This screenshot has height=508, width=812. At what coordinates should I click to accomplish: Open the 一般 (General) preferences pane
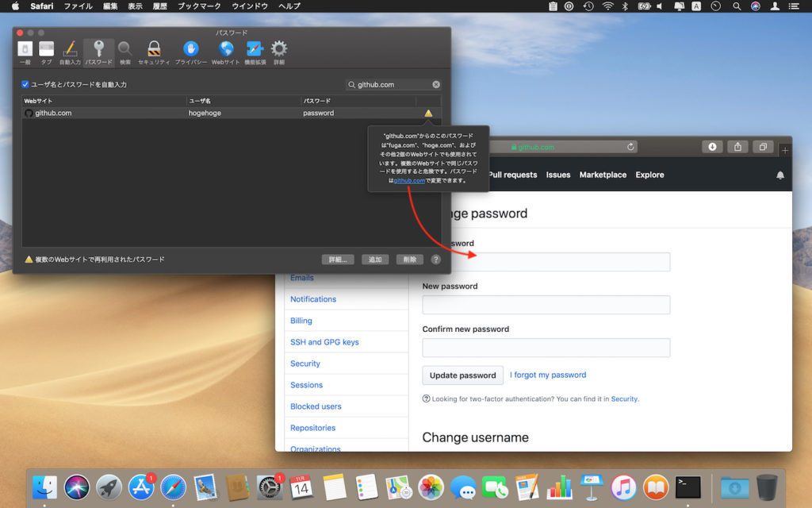tap(25, 49)
